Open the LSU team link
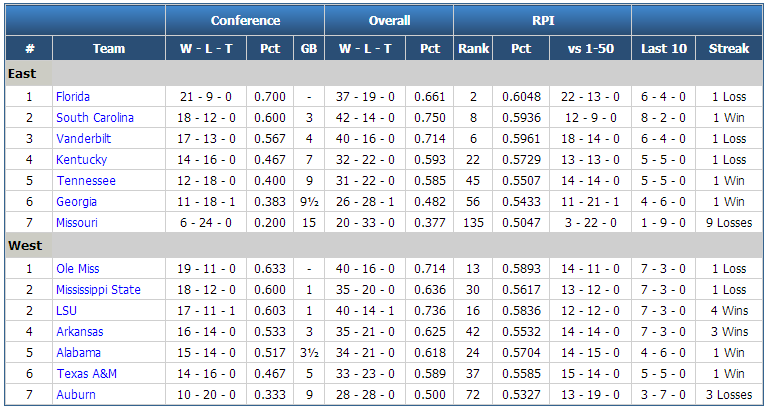 click(x=67, y=311)
